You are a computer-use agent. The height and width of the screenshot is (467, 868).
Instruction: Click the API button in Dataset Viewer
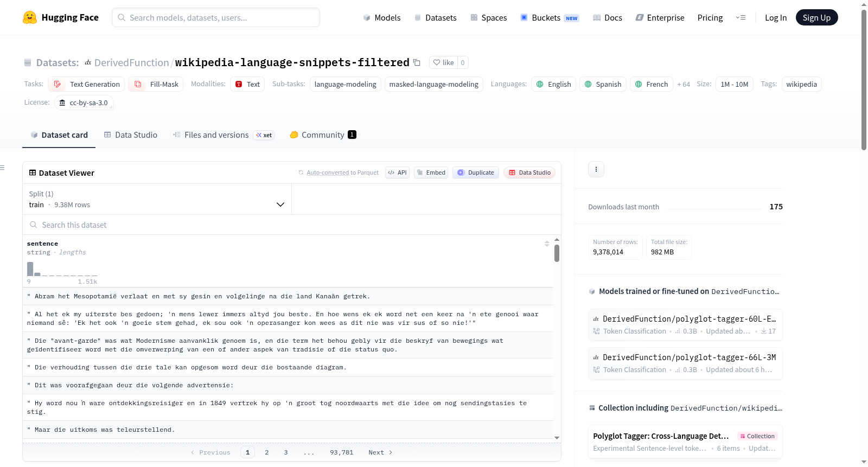[397, 172]
